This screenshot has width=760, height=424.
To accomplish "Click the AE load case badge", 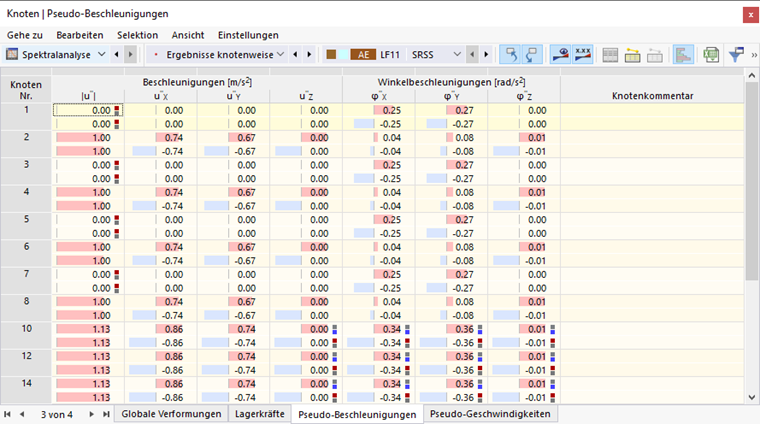I will point(364,55).
